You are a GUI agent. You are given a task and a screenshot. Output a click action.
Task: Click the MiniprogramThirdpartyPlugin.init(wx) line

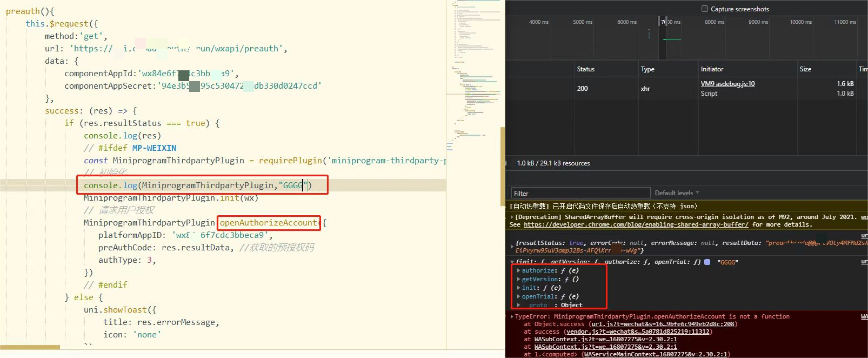click(171, 197)
